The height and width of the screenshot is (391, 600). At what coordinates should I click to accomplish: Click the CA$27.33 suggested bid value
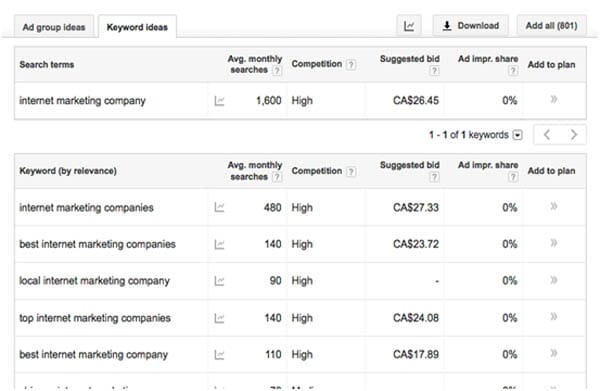pos(416,207)
